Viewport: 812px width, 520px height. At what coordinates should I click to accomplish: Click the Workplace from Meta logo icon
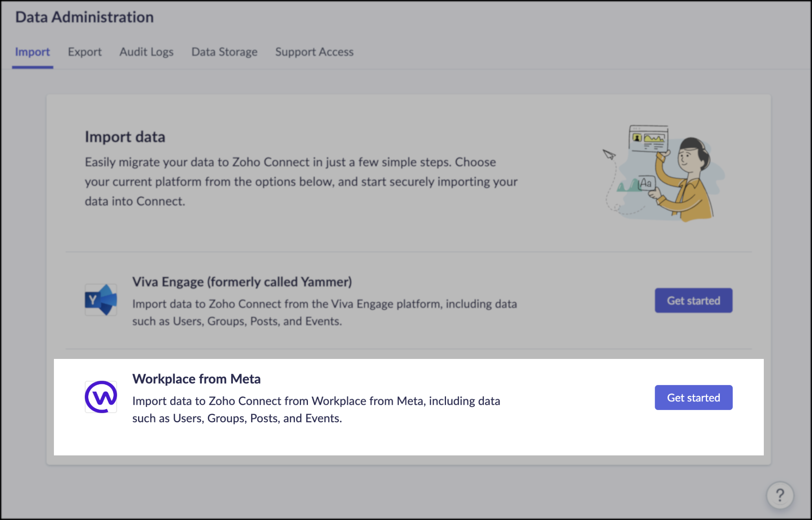(101, 397)
